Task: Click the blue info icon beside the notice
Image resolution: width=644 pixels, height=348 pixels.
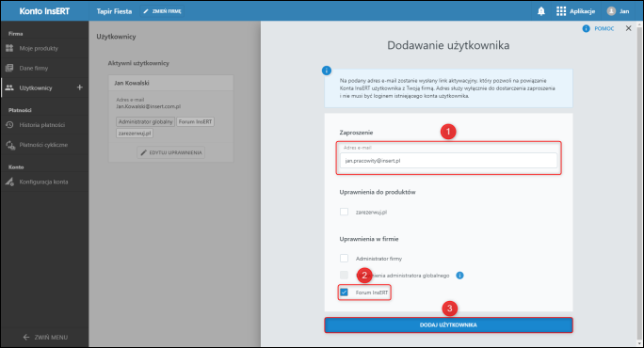Action: click(327, 71)
